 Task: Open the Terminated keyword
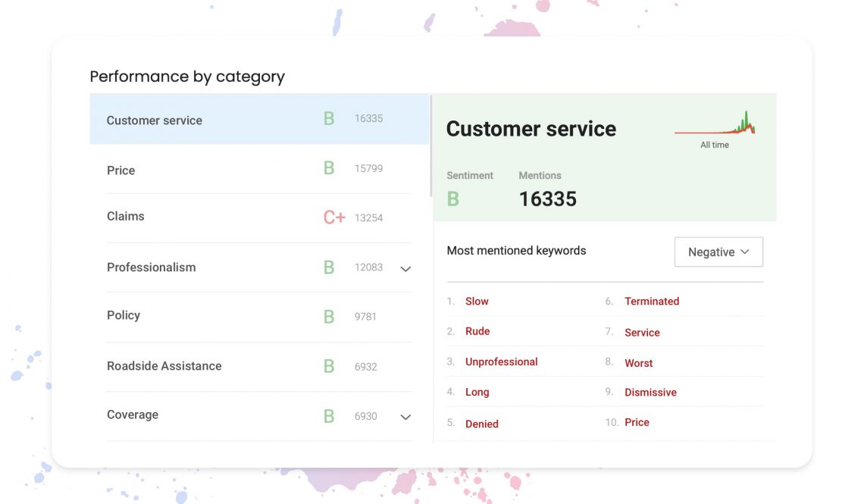click(x=652, y=301)
